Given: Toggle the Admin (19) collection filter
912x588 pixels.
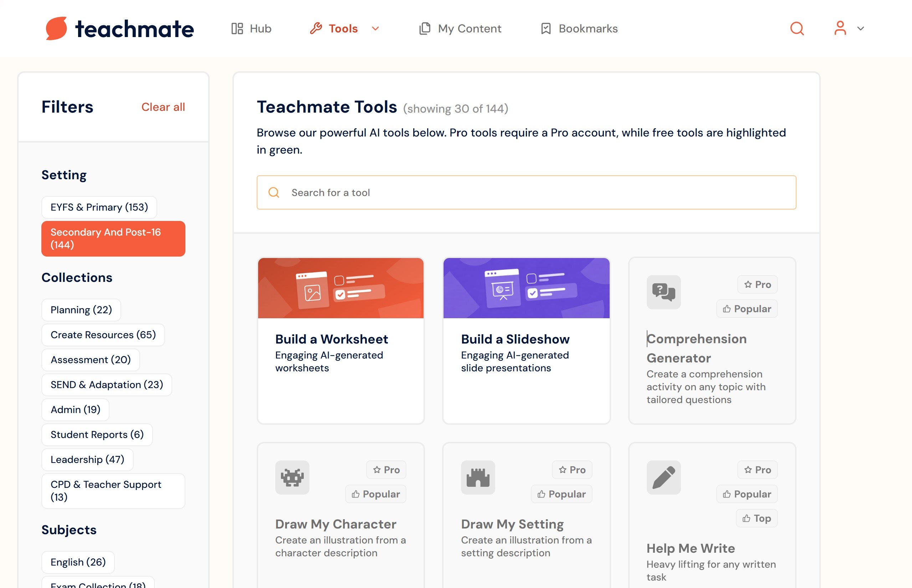Looking at the screenshot, I should tap(75, 410).
